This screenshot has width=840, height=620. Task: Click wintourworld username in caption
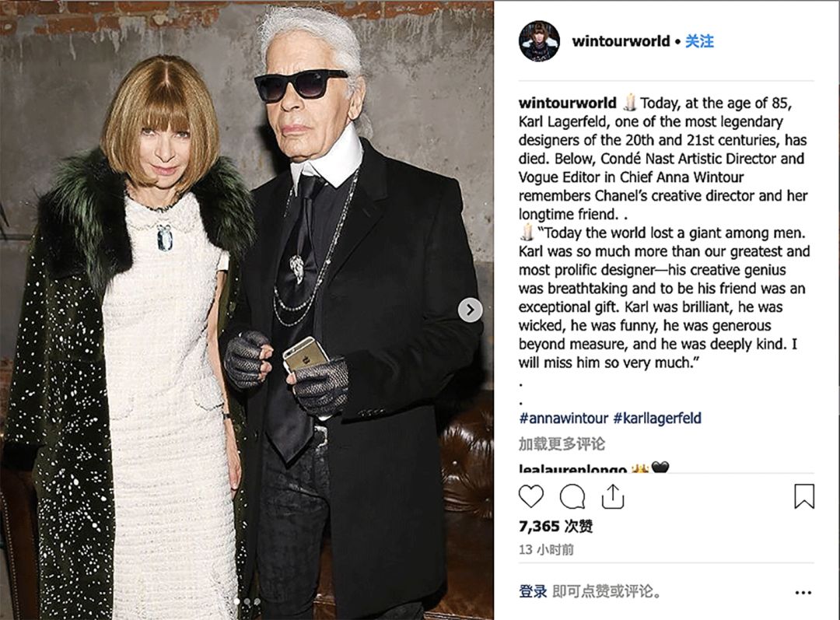[x=567, y=103]
